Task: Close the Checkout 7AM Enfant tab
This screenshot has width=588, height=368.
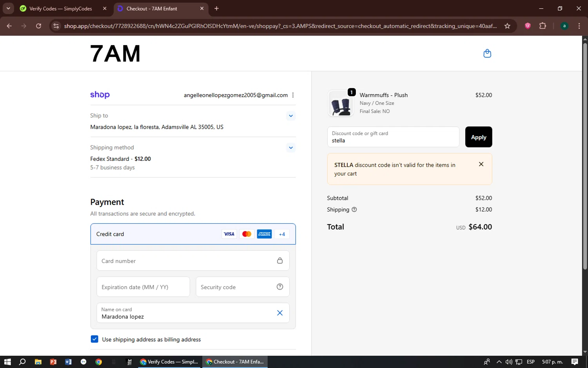Action: click(202, 8)
